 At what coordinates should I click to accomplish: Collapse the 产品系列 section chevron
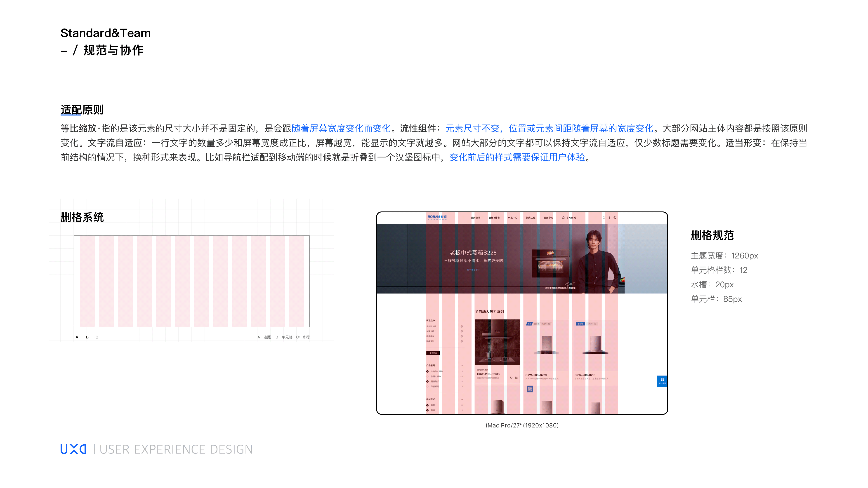click(462, 366)
